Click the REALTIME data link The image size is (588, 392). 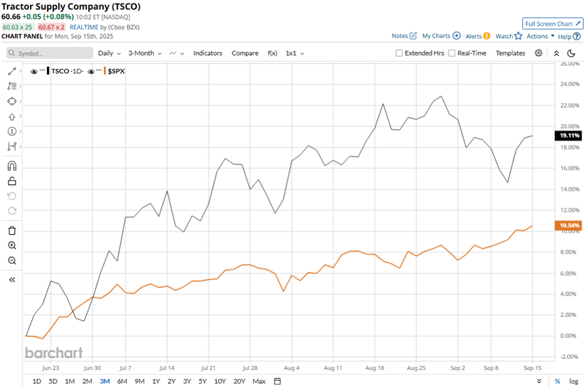[84, 27]
